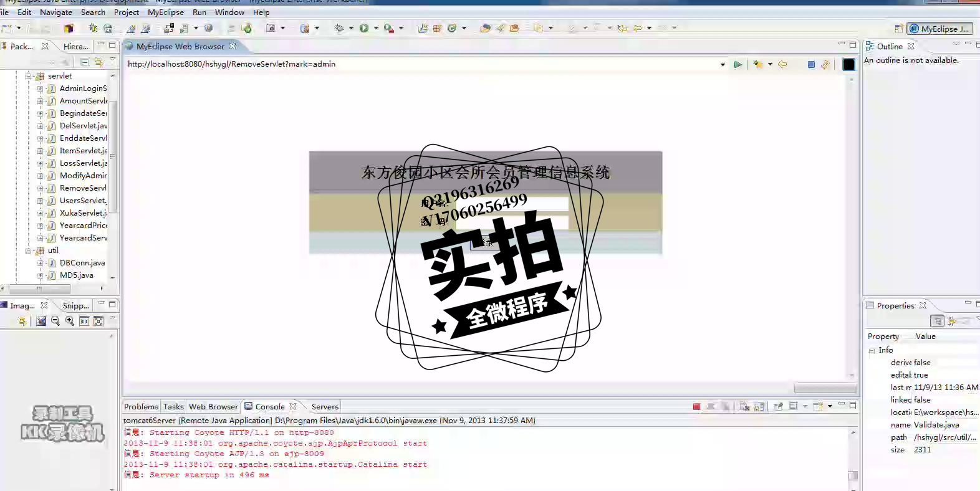Open the Window menu

229,12
